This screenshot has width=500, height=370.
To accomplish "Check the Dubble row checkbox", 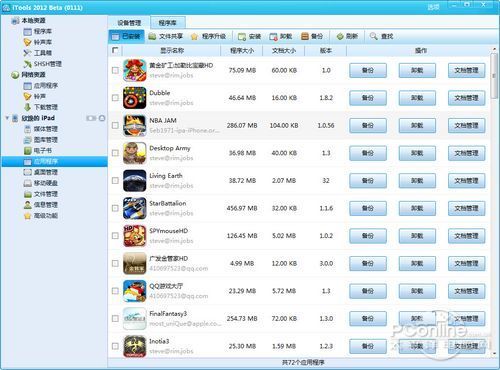I will pyautogui.click(x=115, y=98).
